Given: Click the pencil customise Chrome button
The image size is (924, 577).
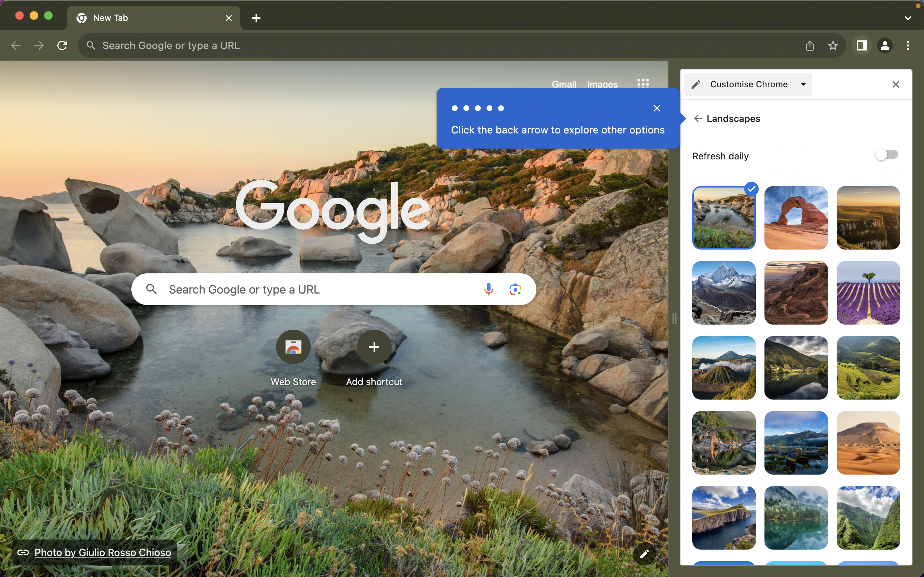Looking at the screenshot, I should click(644, 554).
